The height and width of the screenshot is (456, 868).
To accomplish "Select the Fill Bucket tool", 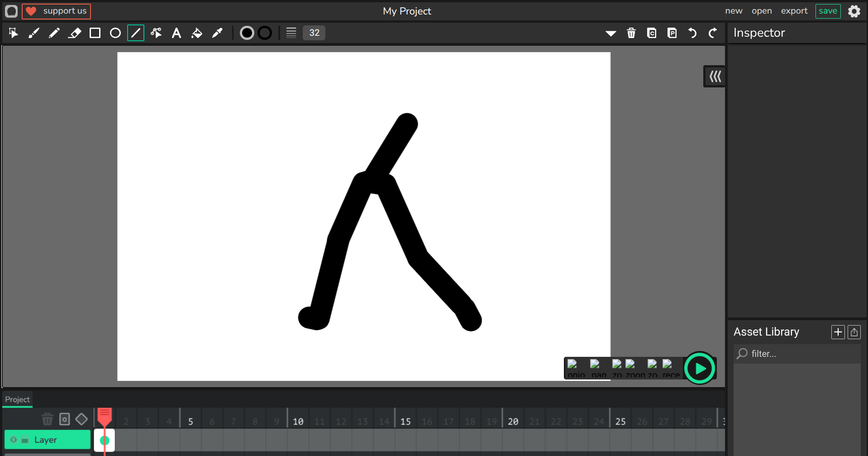I will point(197,33).
